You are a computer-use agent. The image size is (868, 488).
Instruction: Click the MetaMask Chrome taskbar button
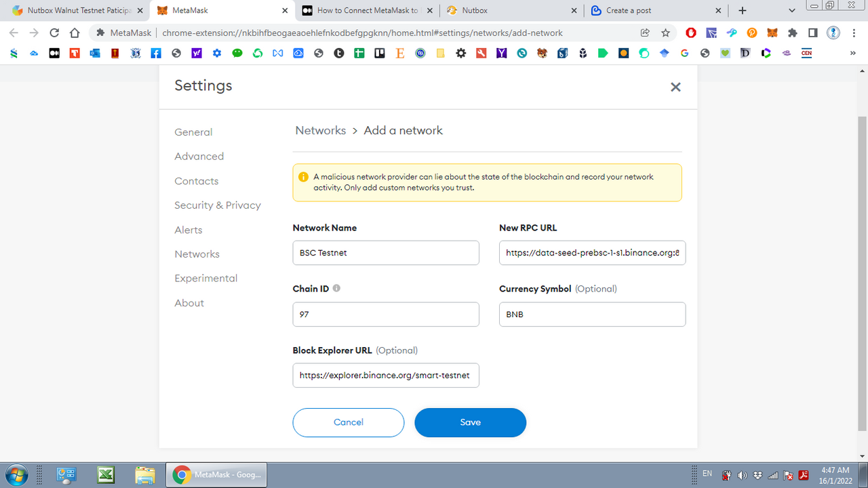[217, 474]
